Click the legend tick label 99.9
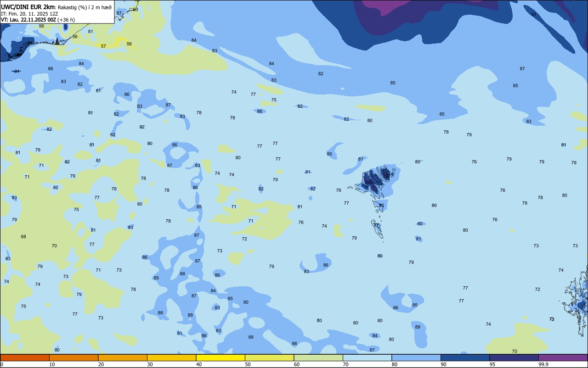 click(543, 364)
